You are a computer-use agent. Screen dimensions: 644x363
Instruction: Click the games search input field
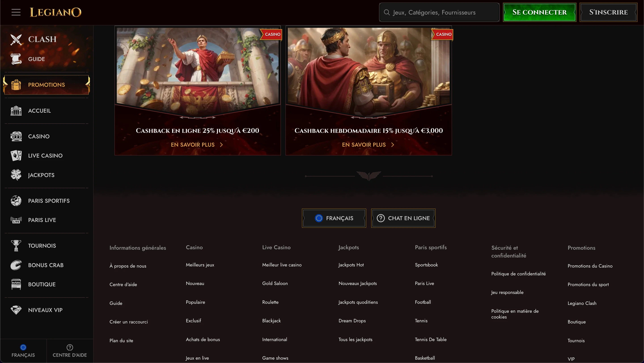(x=439, y=12)
